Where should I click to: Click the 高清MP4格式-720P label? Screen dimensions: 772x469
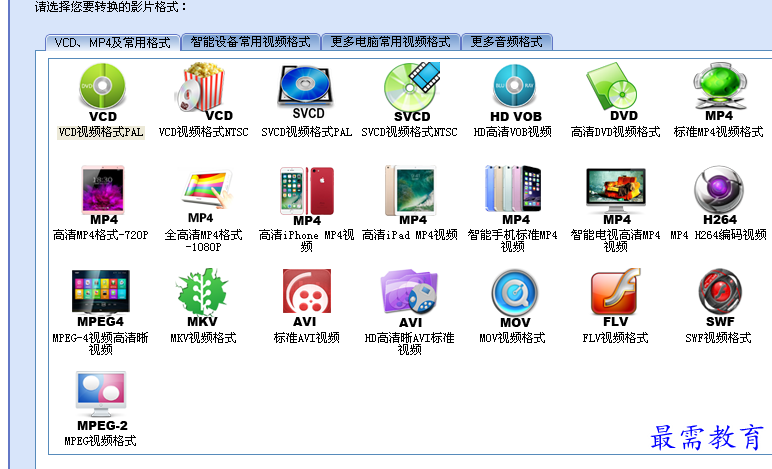pos(100,235)
